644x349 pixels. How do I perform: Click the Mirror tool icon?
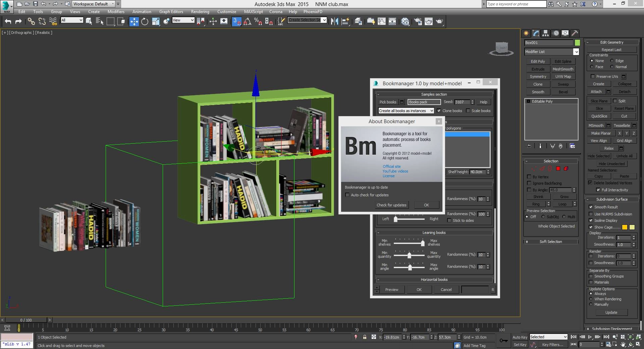(x=334, y=21)
